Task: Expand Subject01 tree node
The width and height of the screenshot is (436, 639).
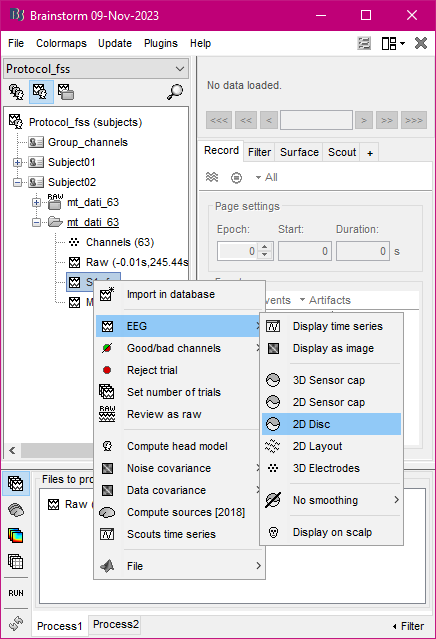Action: pos(17,163)
